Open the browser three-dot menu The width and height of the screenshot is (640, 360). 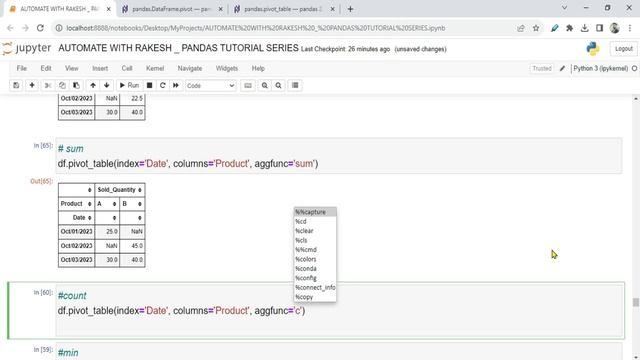coord(630,28)
